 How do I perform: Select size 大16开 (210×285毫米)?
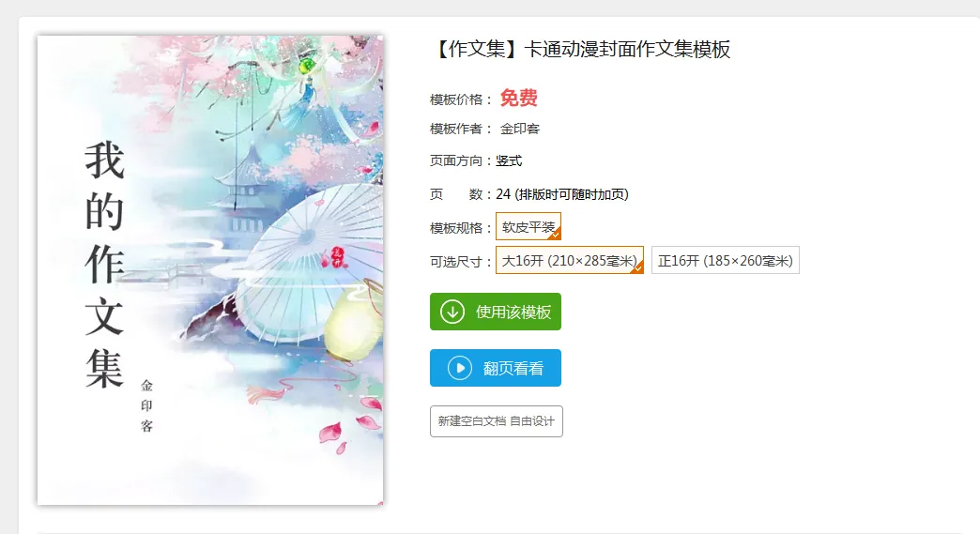coord(570,260)
